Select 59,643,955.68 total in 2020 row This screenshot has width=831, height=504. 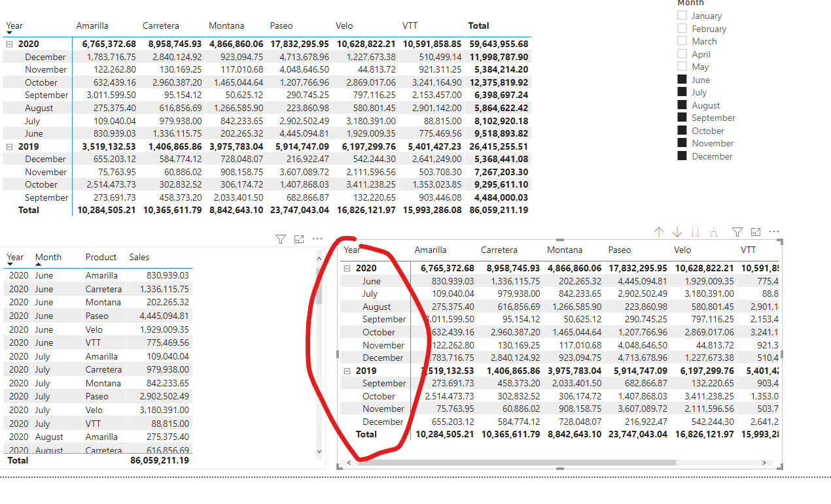click(499, 44)
